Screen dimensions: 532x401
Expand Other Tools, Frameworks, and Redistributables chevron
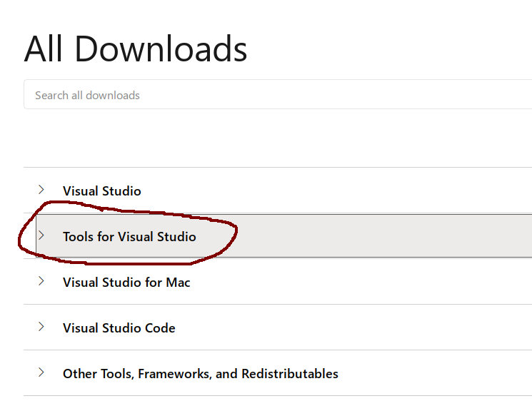click(41, 372)
